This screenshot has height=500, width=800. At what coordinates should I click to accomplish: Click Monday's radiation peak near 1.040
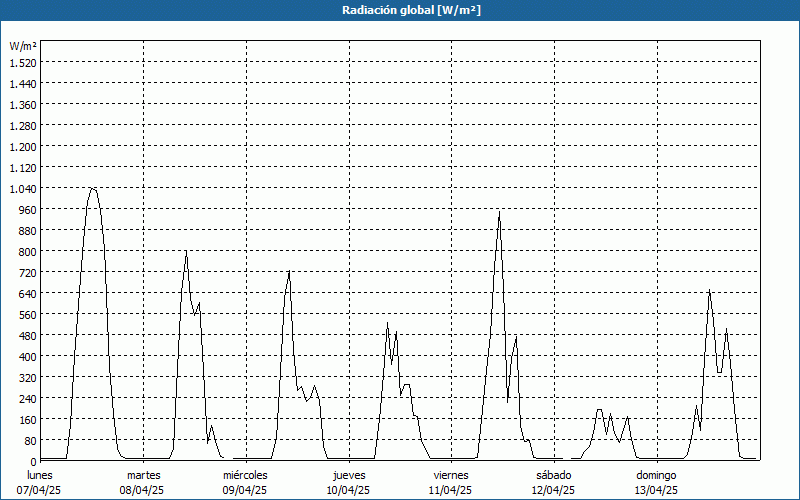coord(92,189)
